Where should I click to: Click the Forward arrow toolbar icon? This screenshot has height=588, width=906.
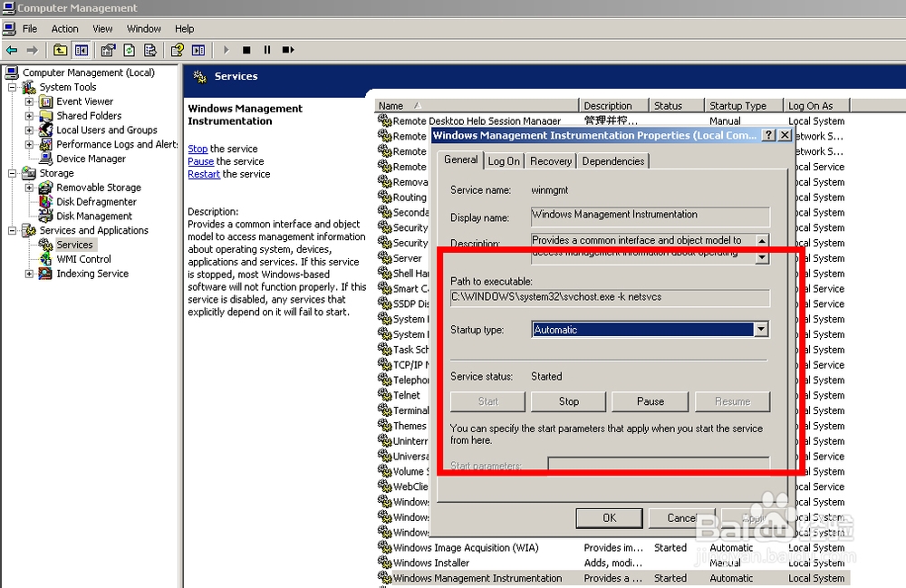click(x=33, y=50)
